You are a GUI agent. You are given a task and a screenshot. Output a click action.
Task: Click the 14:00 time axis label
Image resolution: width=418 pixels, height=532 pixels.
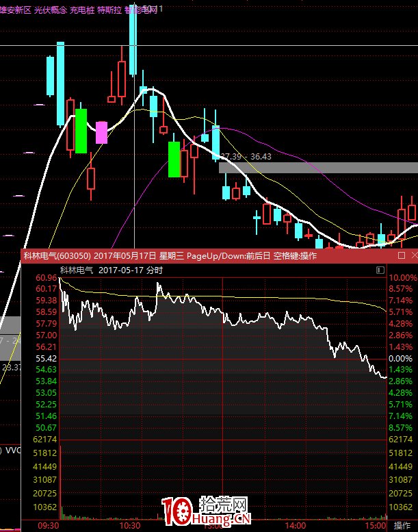pyautogui.click(x=295, y=526)
